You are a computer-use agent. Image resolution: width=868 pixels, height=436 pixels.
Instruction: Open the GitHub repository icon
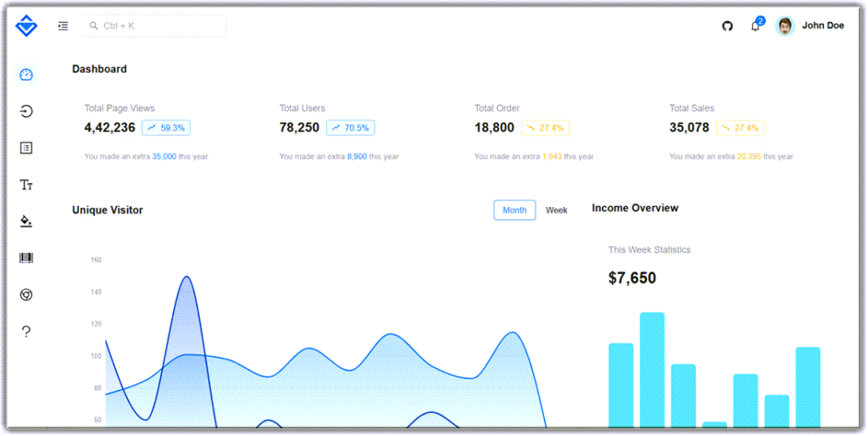(x=726, y=26)
